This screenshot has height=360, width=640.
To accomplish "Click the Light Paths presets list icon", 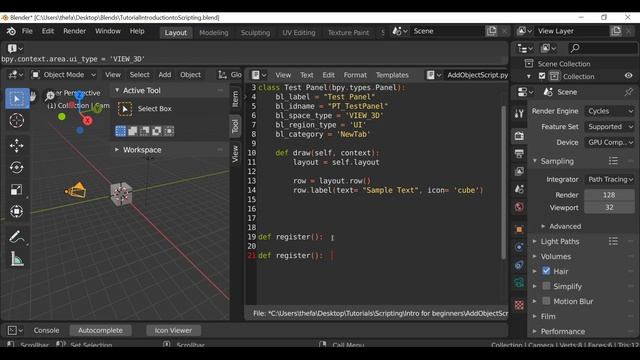I will pos(613,241).
